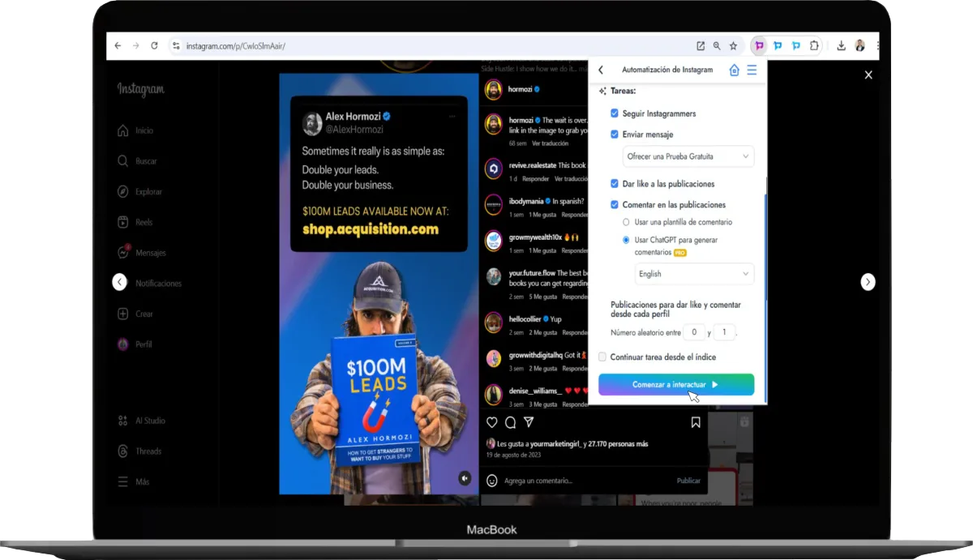Screen dimensions: 973x560
Task: Select Usar una plantilla de comentario
Action: 626,222
